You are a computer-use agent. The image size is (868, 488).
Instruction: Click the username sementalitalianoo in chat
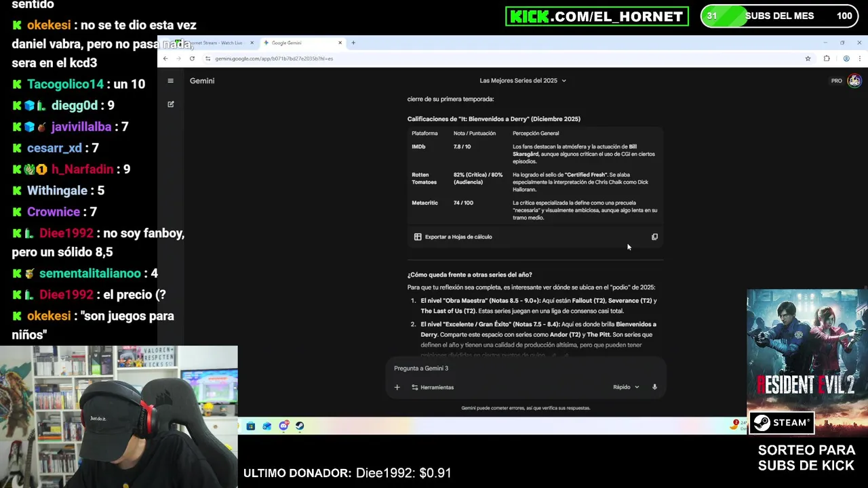90,273
